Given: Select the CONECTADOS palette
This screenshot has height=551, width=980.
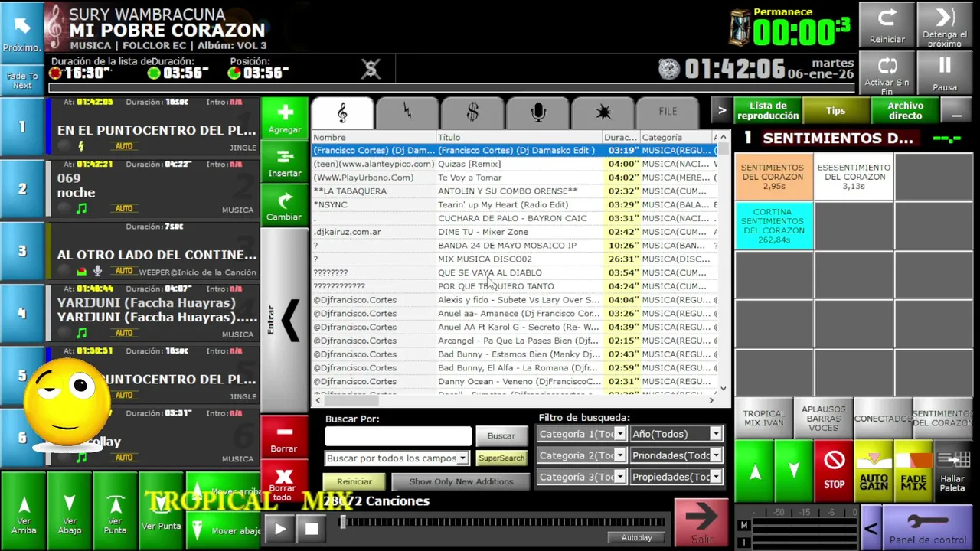Looking at the screenshot, I should tap(883, 419).
